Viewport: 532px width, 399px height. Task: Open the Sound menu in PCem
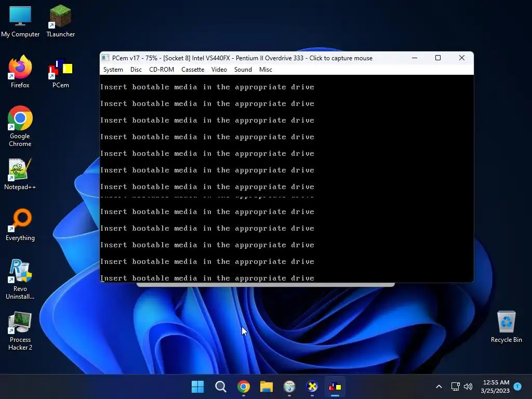[243, 70]
